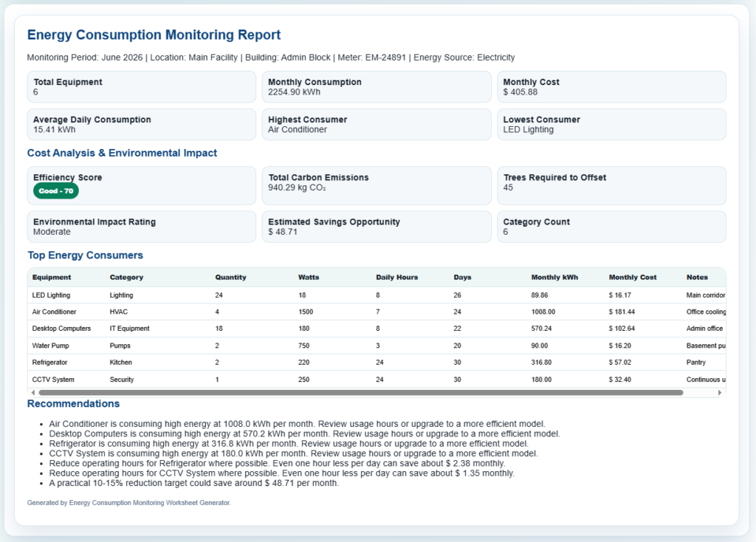Click the Pantry notes cell
Screen dimensions: 756x542
click(695, 362)
